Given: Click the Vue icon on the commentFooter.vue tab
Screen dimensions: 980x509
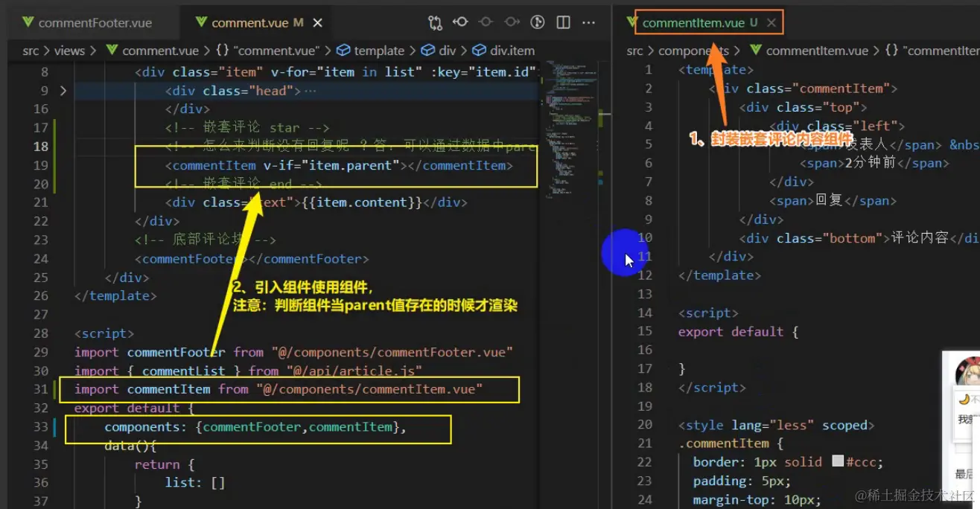Looking at the screenshot, I should [x=28, y=22].
